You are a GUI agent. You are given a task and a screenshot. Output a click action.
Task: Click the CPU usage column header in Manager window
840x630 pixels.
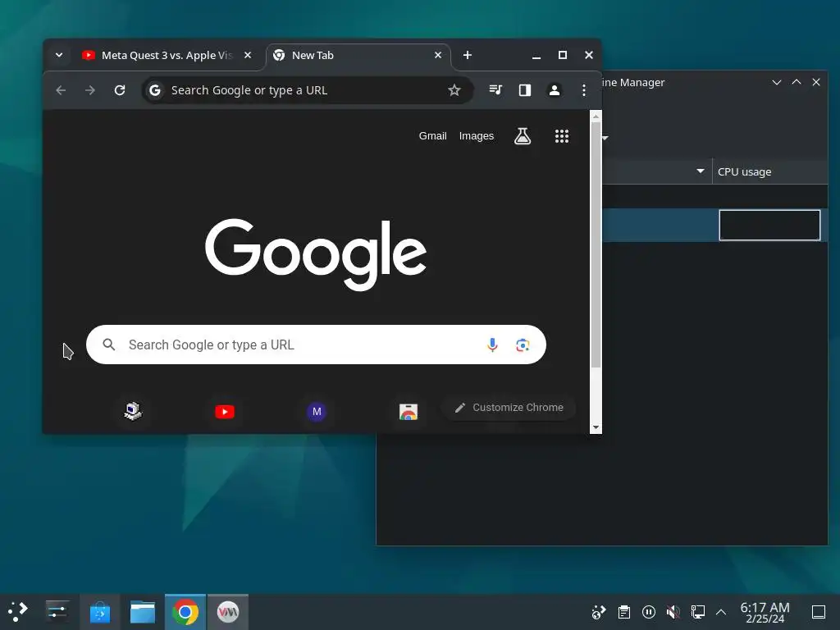point(769,172)
